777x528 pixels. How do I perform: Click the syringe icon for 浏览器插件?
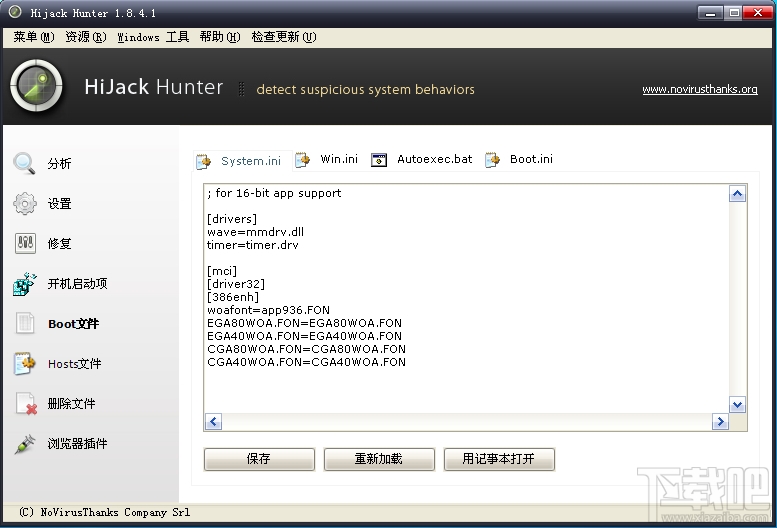[25, 444]
